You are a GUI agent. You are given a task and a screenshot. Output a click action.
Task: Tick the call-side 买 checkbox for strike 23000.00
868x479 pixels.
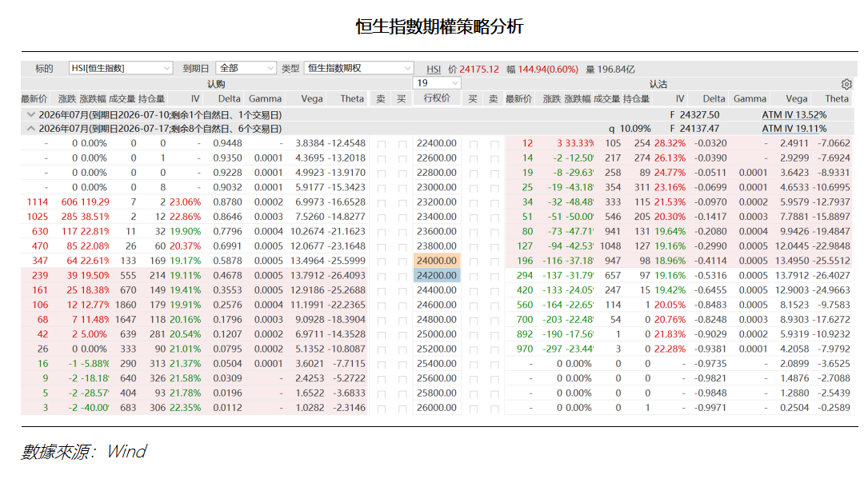pyautogui.click(x=402, y=189)
